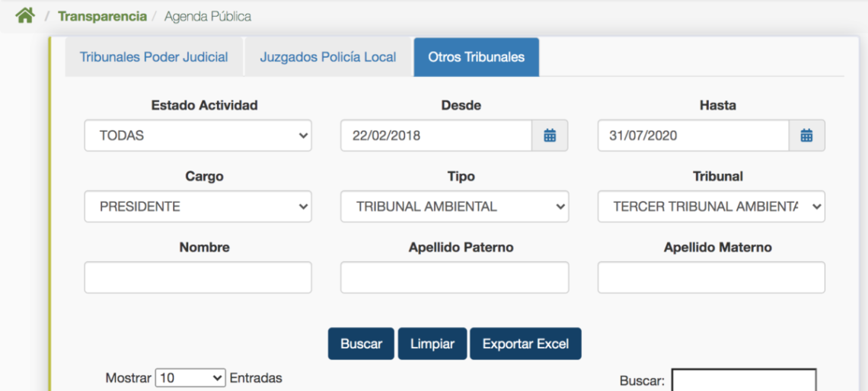Click the Desde date field
The width and height of the screenshot is (868, 391).
point(436,136)
